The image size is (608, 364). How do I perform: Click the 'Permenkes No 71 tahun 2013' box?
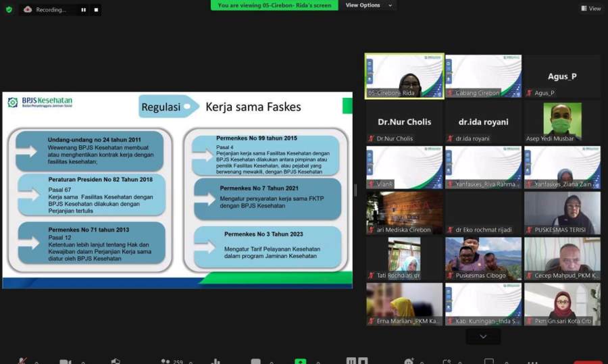tap(91, 243)
